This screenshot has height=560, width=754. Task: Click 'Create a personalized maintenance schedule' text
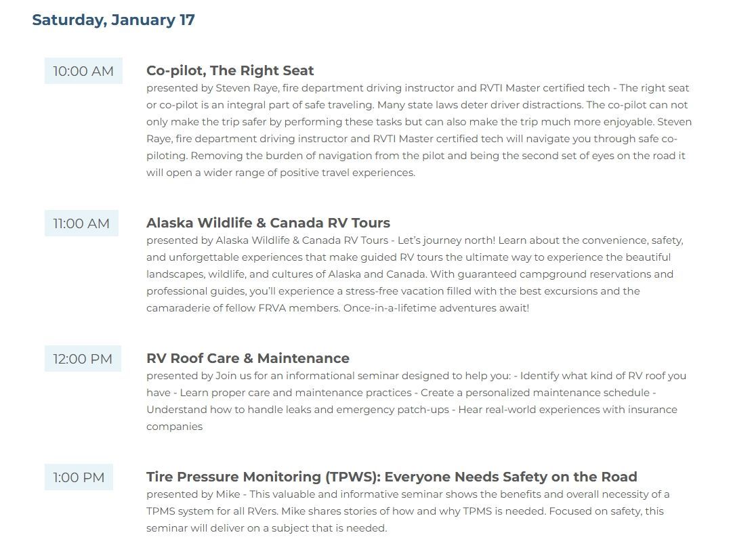point(536,393)
